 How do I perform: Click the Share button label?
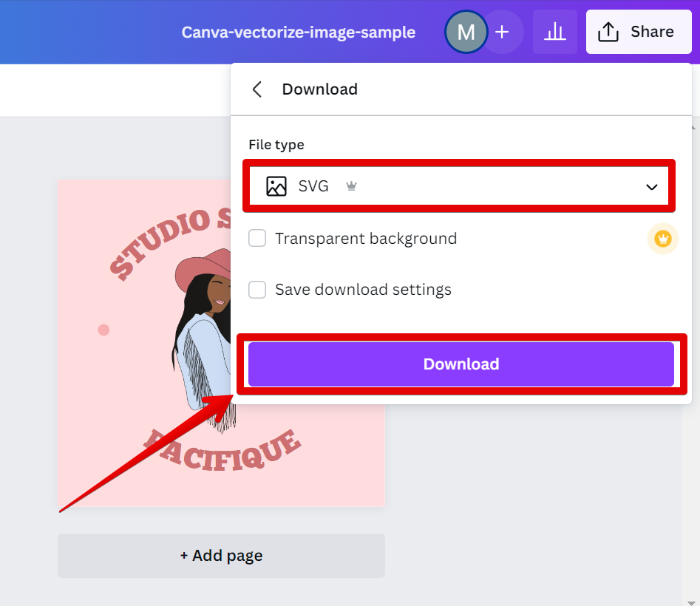pyautogui.click(x=651, y=32)
